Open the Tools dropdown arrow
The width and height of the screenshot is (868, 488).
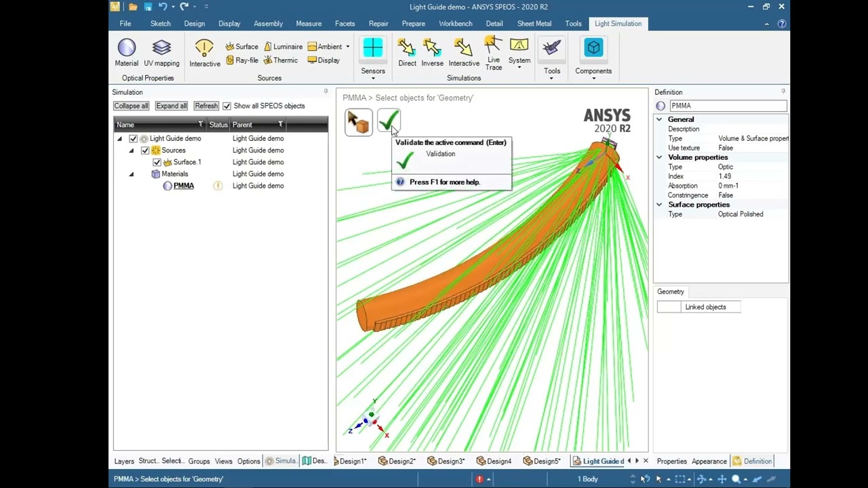click(x=551, y=79)
